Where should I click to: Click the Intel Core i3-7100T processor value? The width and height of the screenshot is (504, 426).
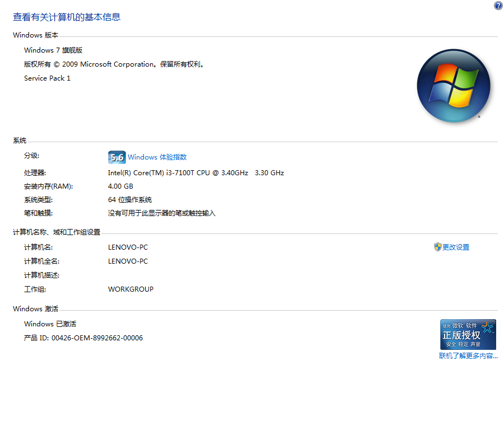(196, 173)
